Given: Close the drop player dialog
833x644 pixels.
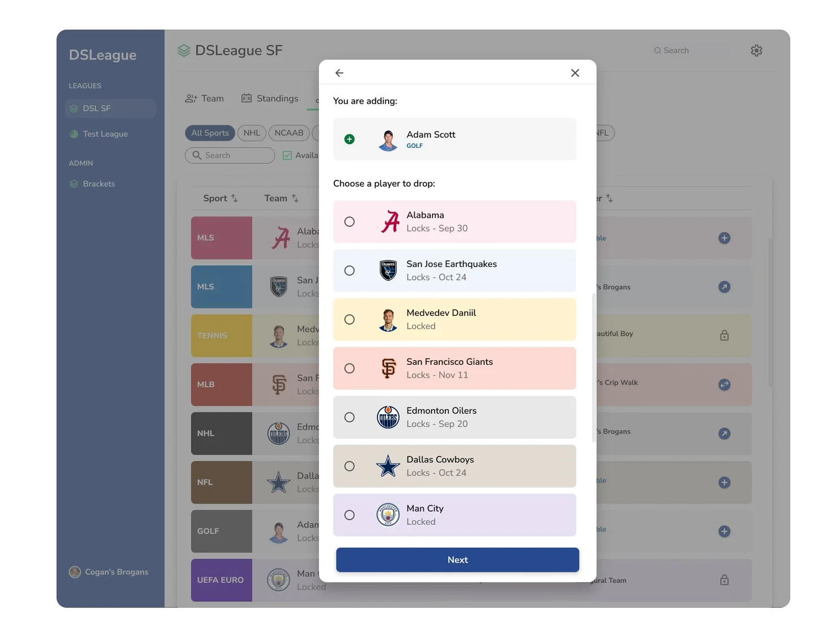Looking at the screenshot, I should (x=575, y=73).
